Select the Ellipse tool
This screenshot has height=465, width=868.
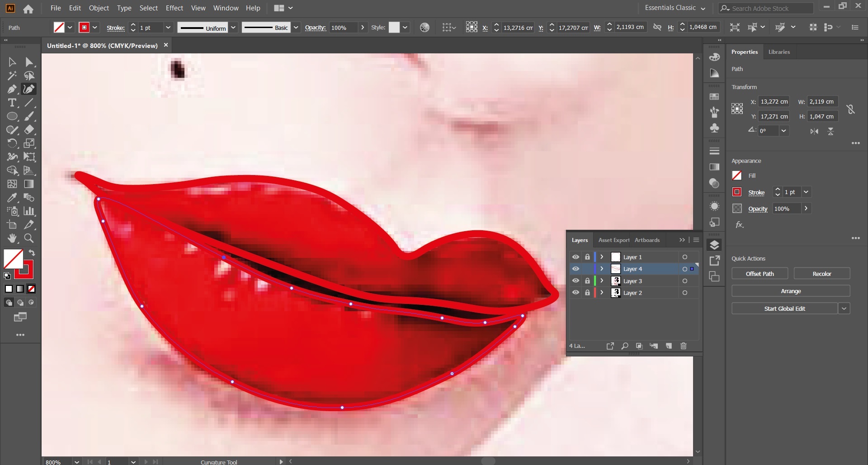click(x=12, y=116)
